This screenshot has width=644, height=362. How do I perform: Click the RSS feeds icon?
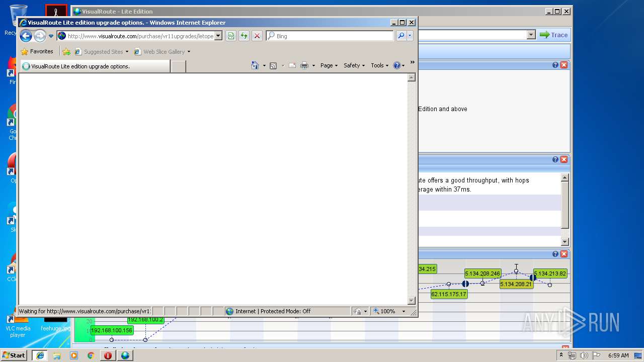[273, 65]
